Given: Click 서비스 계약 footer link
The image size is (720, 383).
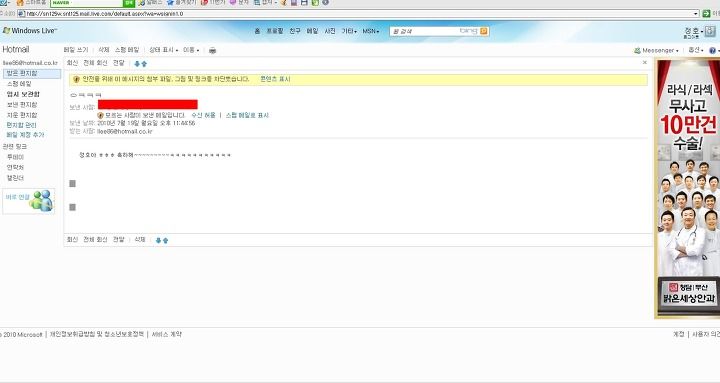Looking at the screenshot, I should (167, 334).
